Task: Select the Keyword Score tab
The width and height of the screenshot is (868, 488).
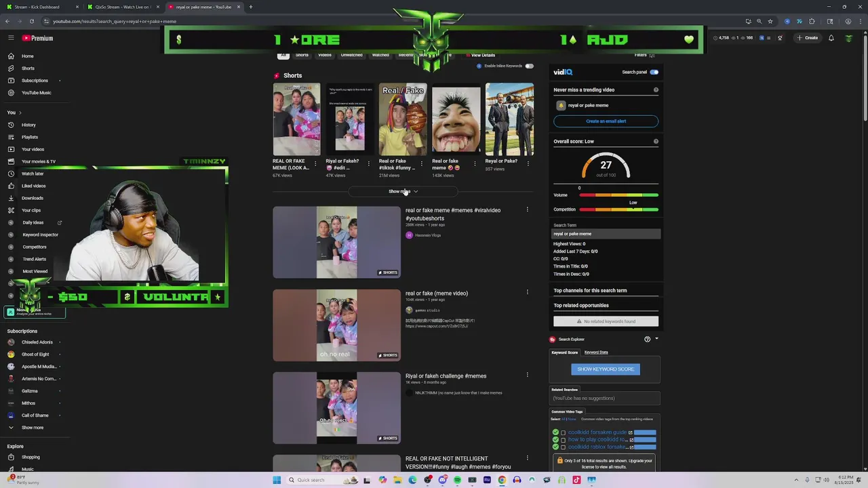Action: [564, 352]
